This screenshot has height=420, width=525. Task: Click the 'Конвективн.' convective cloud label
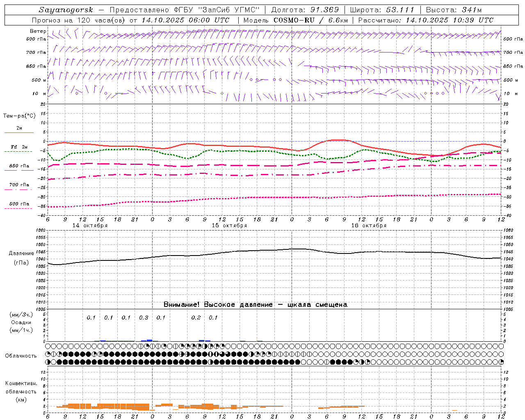[21, 383]
